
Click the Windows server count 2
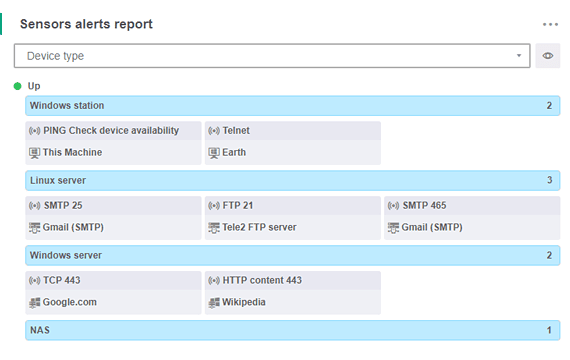pyautogui.click(x=549, y=255)
